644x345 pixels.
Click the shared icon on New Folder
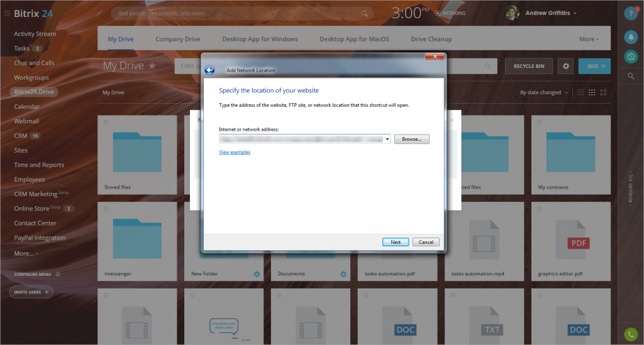[x=257, y=274]
